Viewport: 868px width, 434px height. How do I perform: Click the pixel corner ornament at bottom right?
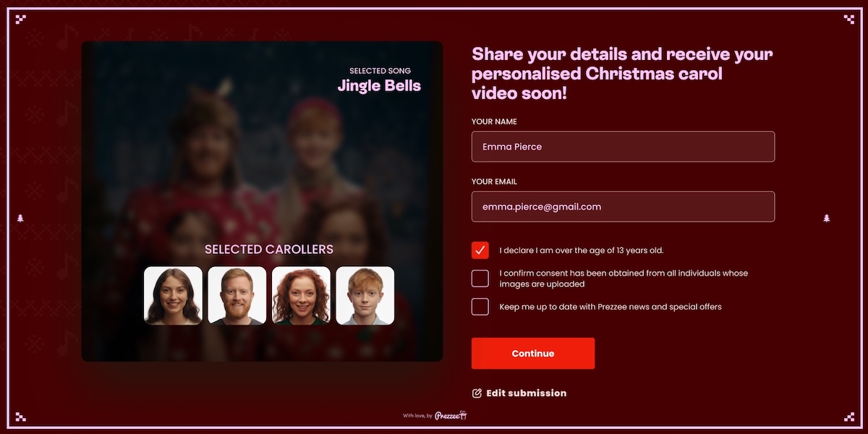point(848,416)
